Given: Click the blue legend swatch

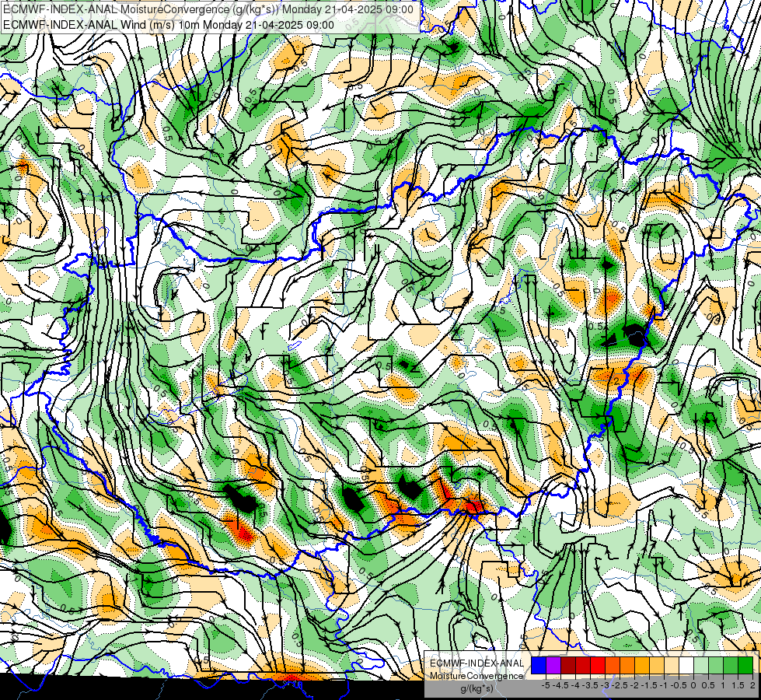Looking at the screenshot, I should [539, 666].
